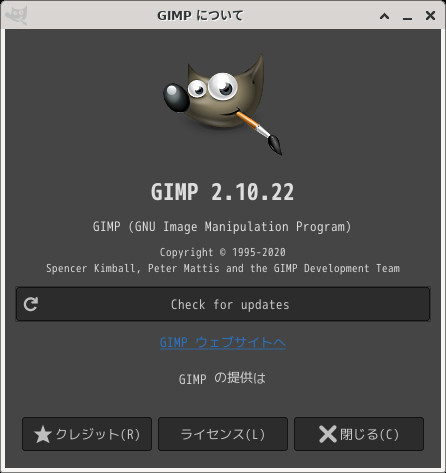Click the star icon on クレジット button
The height and width of the screenshot is (473, 446).
click(43, 435)
